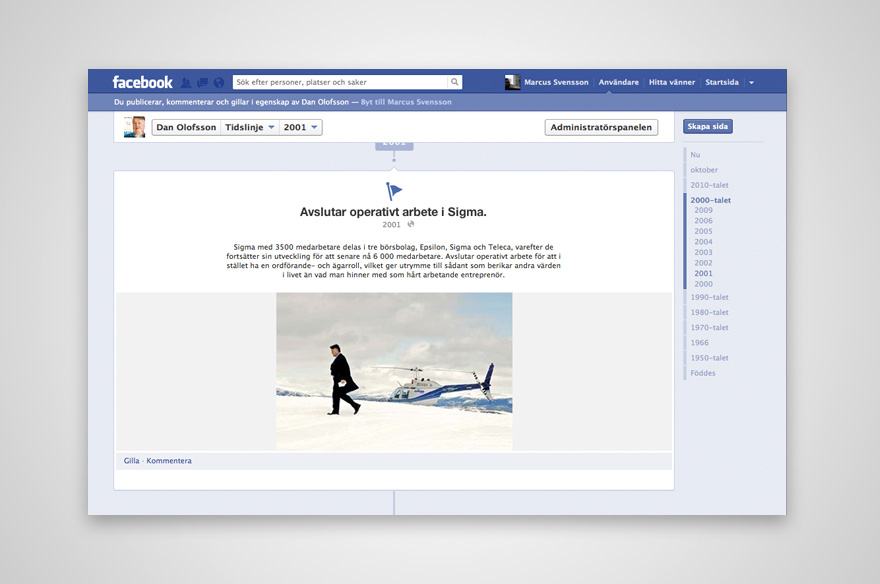Jump to oktober in timeline
880x584 pixels.
704,170
